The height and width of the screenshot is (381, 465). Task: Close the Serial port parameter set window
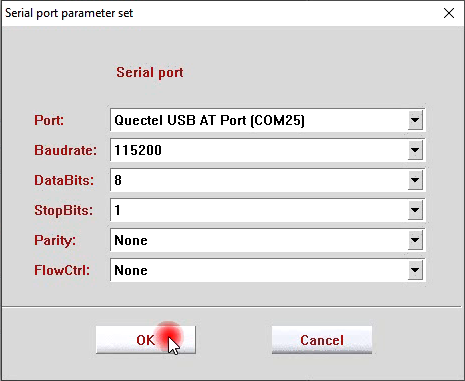coord(449,13)
